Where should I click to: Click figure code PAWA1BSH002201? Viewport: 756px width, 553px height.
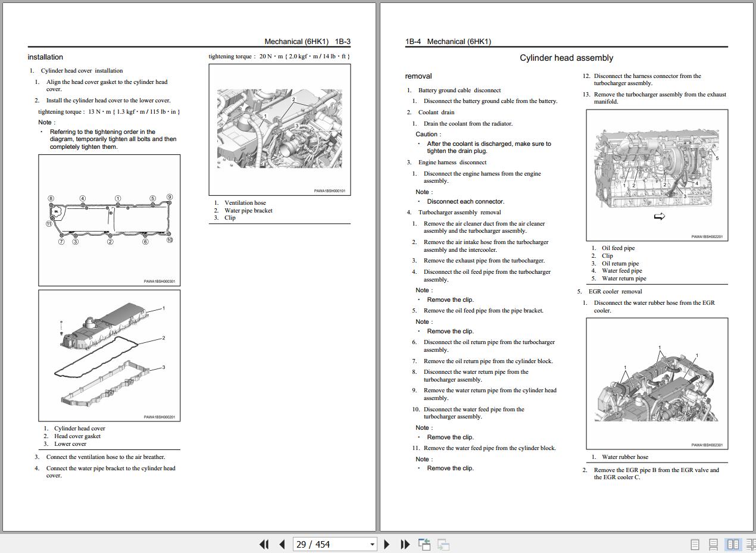coord(707,237)
